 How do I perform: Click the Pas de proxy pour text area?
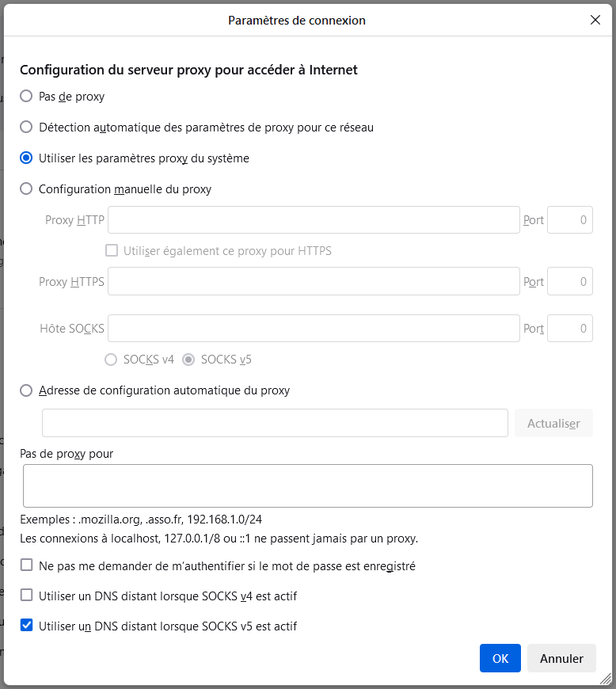[308, 485]
